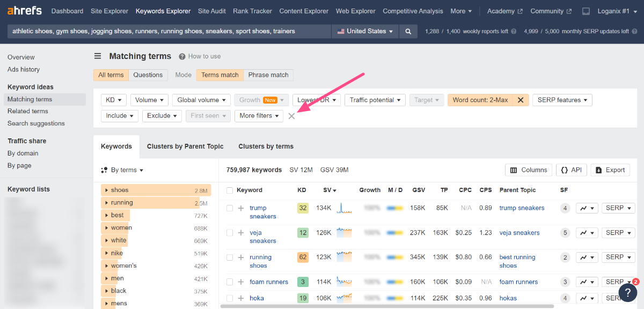Viewport: 644px width, 309px height.
Task: Check the running shoes row checkbox
Action: click(x=230, y=257)
